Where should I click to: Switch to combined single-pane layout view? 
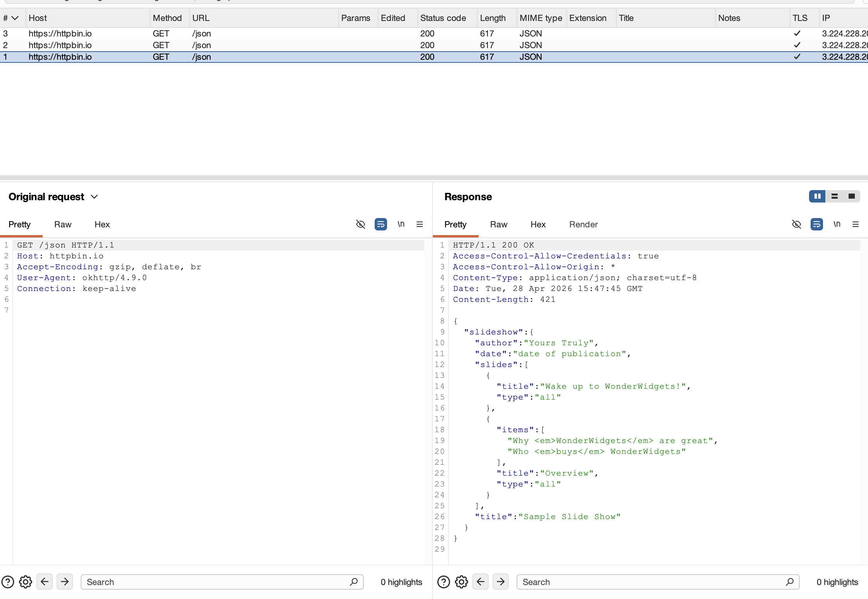tap(851, 196)
